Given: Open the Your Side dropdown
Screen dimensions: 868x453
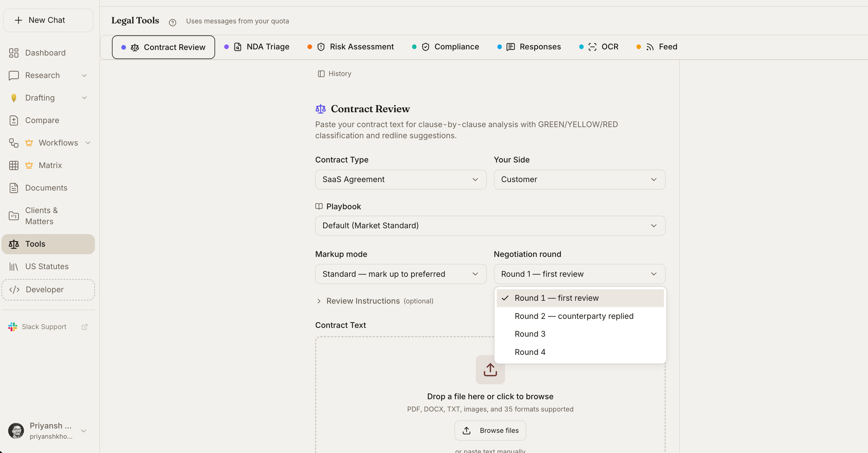Looking at the screenshot, I should pos(580,179).
